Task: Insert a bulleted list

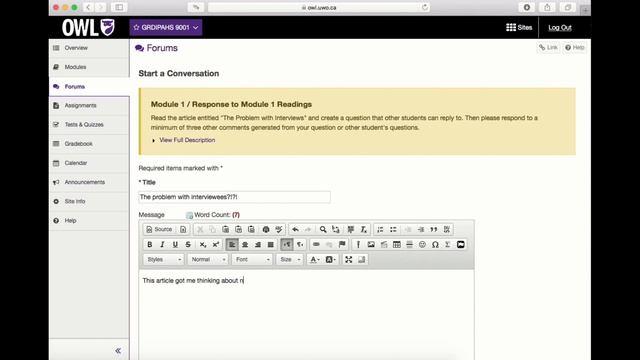Action: tap(393, 229)
